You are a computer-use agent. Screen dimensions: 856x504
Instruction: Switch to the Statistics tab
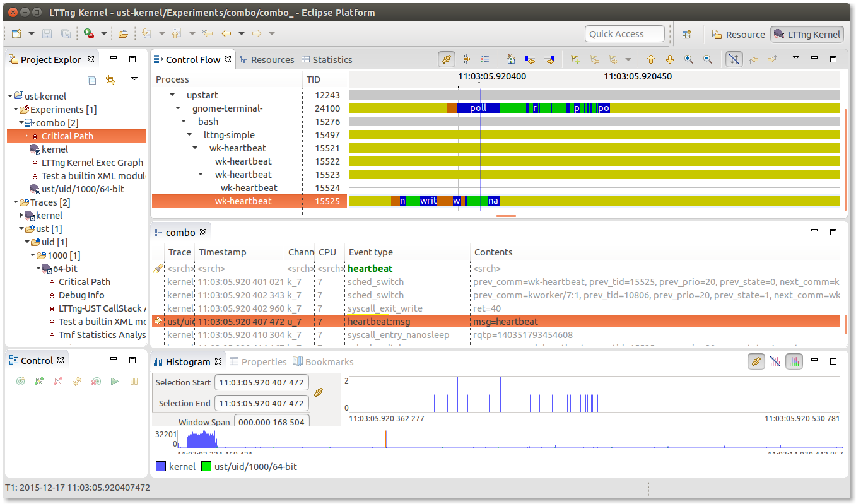[327, 60]
